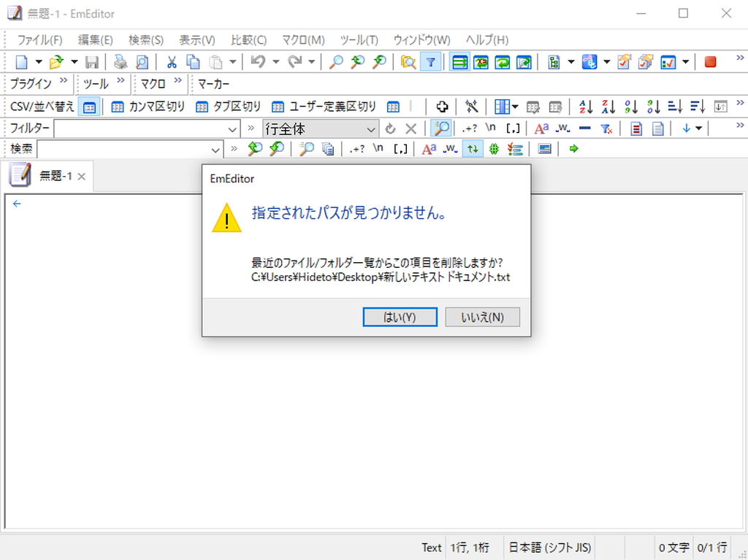Screen dimensions: 748x560
Task: Sort Z to A descending
Action: click(x=608, y=107)
